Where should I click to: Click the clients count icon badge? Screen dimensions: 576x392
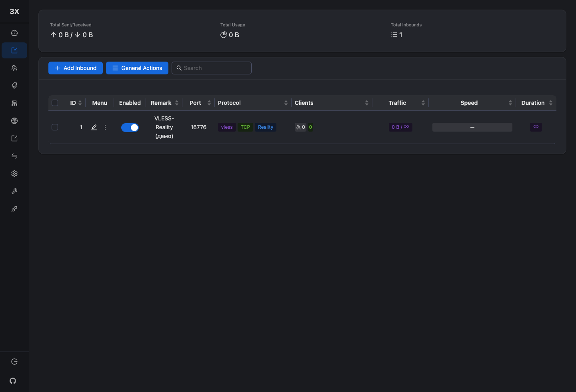(300, 127)
